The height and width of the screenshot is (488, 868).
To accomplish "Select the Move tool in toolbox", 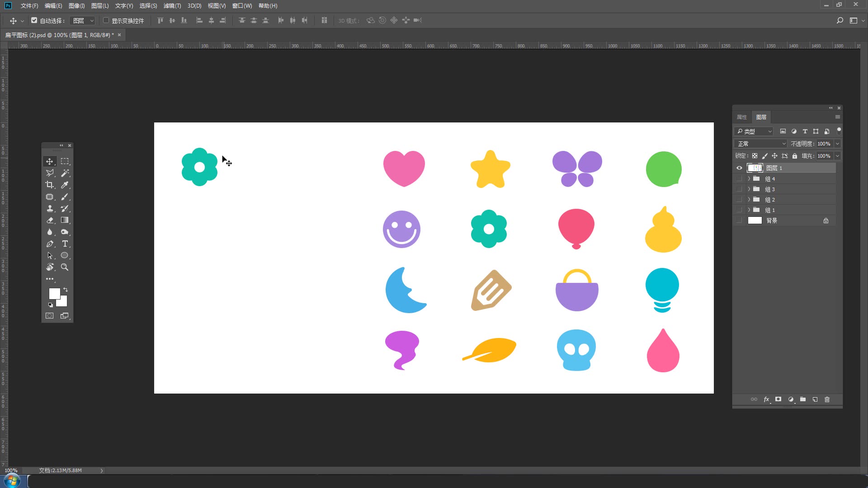I will 50,161.
